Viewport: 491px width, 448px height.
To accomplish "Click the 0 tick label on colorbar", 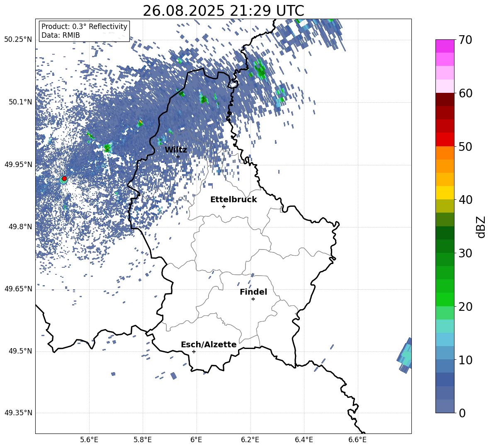I will click(462, 413).
